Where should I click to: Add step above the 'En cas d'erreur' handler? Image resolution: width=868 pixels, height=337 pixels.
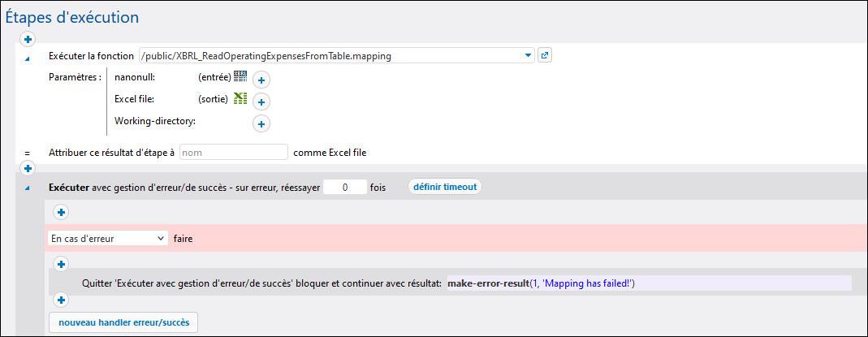[61, 212]
